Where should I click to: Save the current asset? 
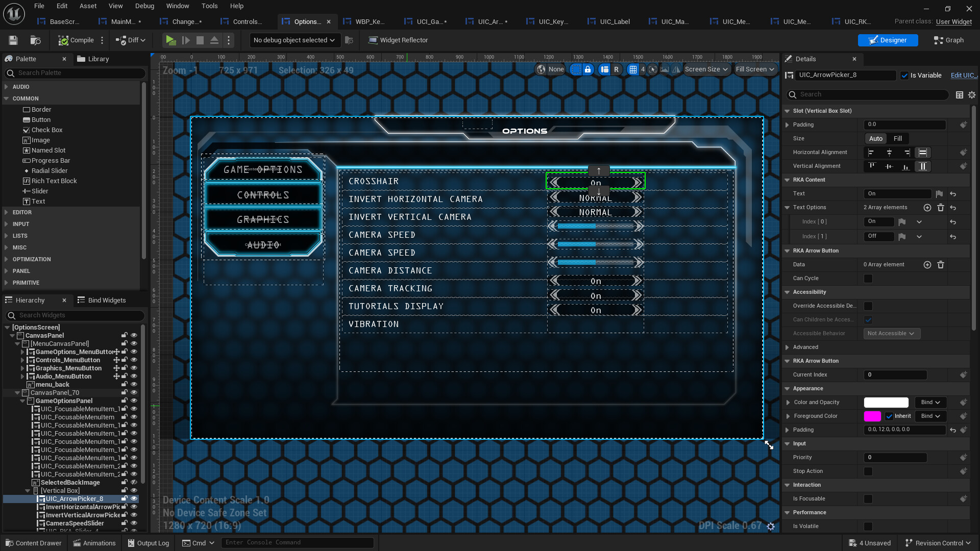tap(13, 40)
